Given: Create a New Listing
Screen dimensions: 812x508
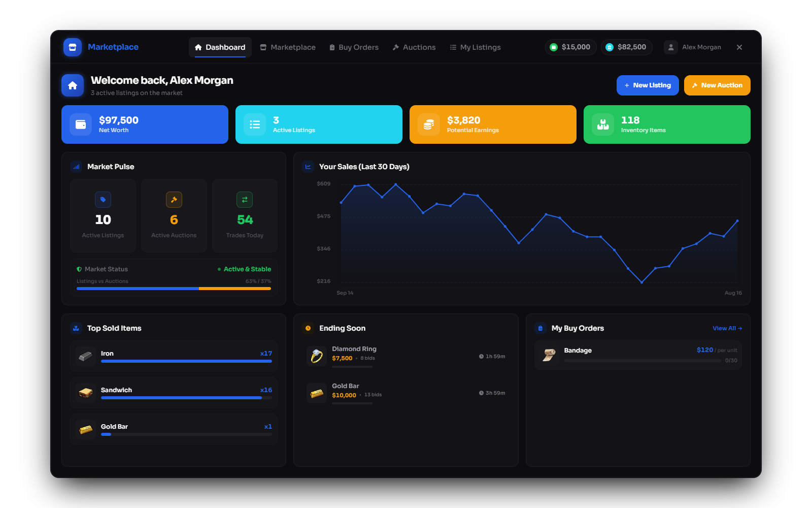Looking at the screenshot, I should [648, 85].
